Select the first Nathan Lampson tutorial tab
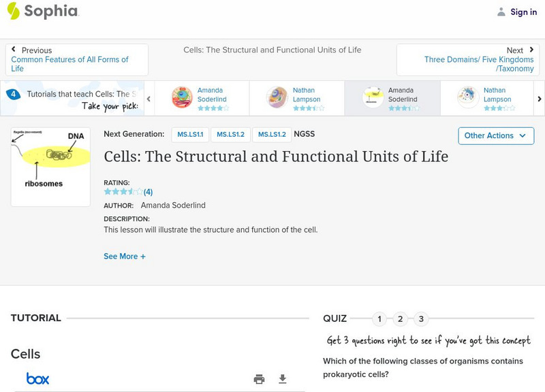 (296, 98)
